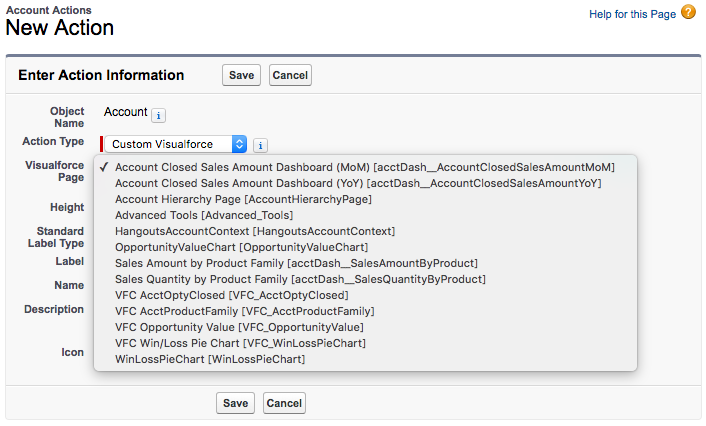Image resolution: width=706 pixels, height=426 pixels.
Task: Click the top Save button
Action: coord(241,75)
